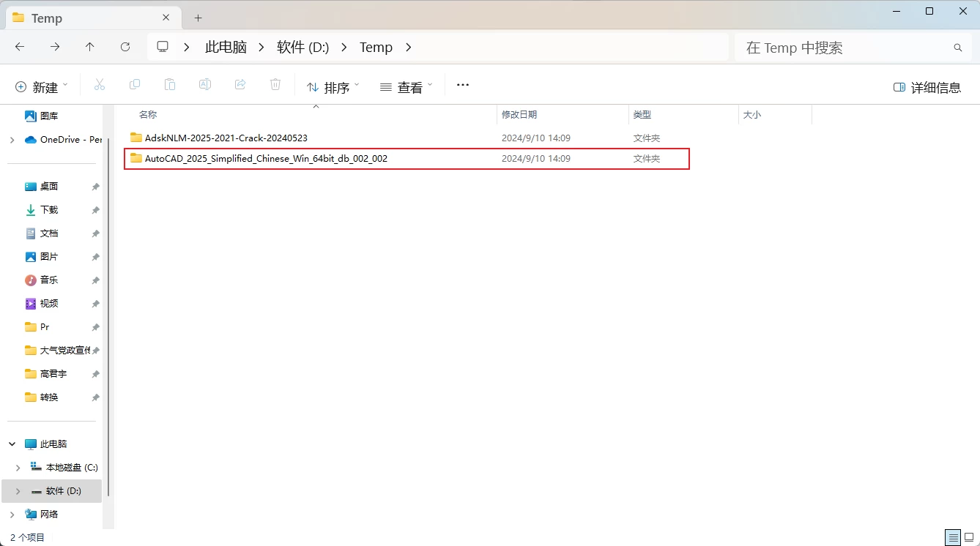Sort by 名称 column header
Viewport: 980px width, 546px height.
pyautogui.click(x=148, y=115)
